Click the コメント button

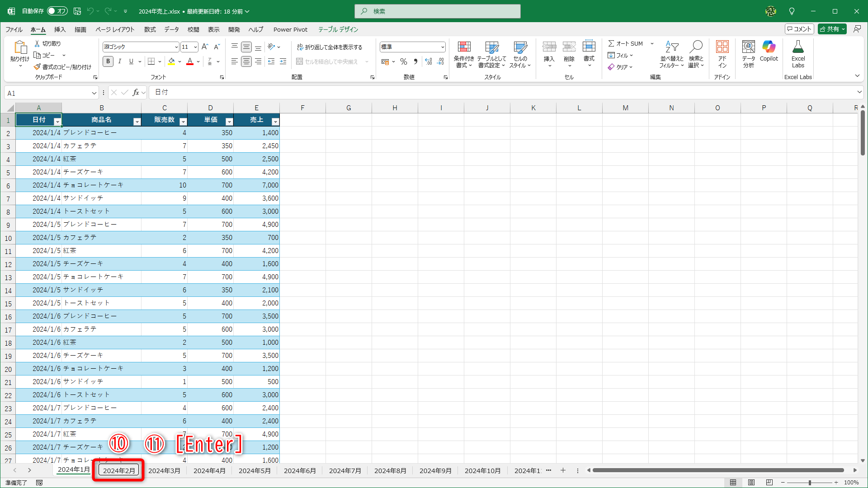pos(799,29)
